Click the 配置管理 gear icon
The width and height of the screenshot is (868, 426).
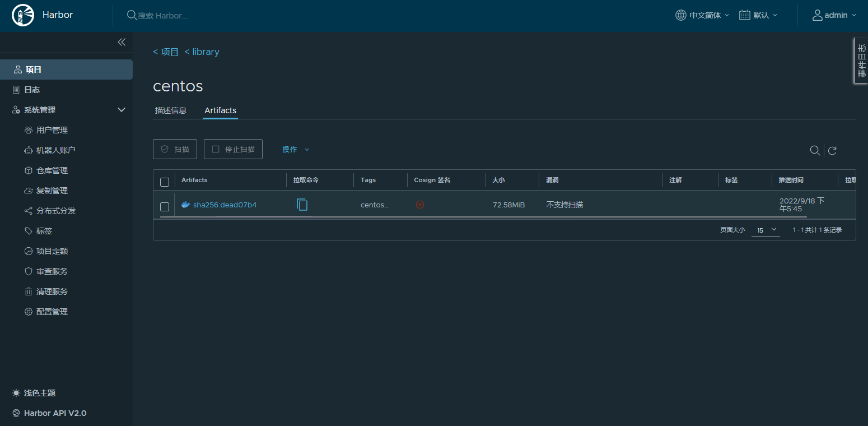(x=29, y=312)
